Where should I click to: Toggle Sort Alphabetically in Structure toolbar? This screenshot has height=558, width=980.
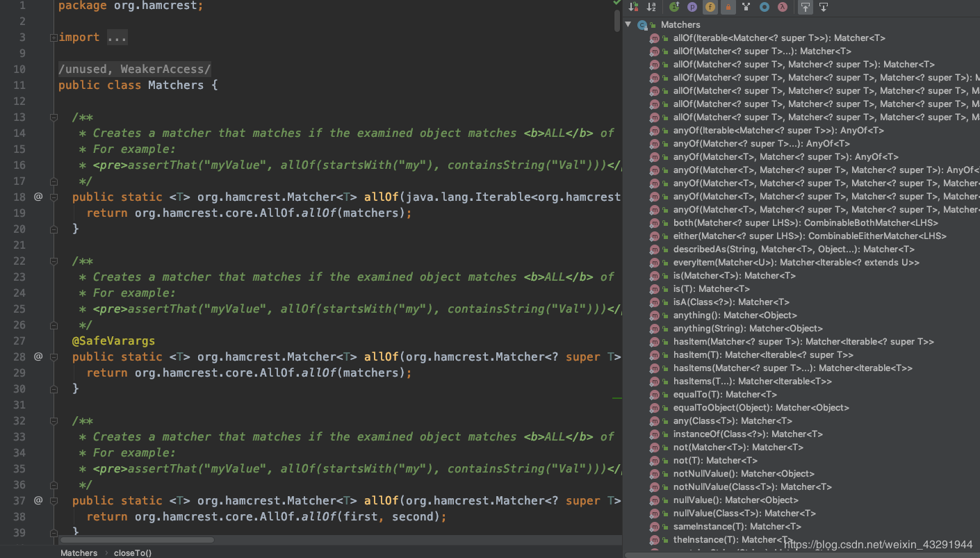click(651, 7)
